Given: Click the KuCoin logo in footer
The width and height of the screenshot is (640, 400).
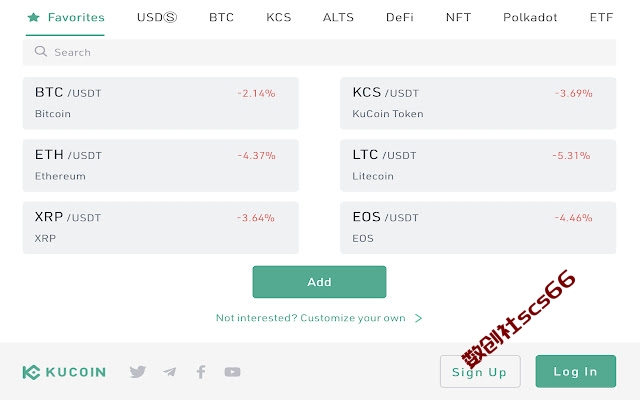Looking at the screenshot, I should [64, 372].
